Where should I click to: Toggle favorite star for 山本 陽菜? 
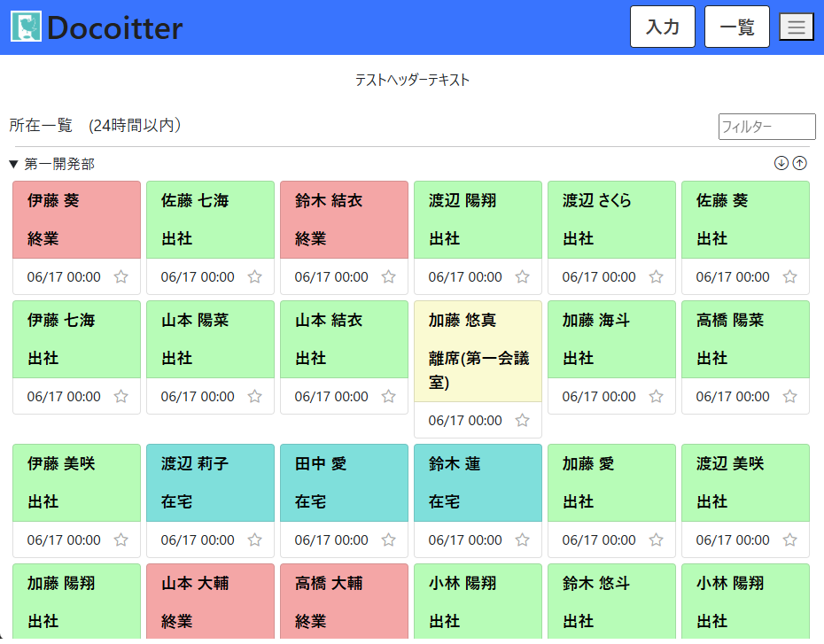(x=255, y=396)
